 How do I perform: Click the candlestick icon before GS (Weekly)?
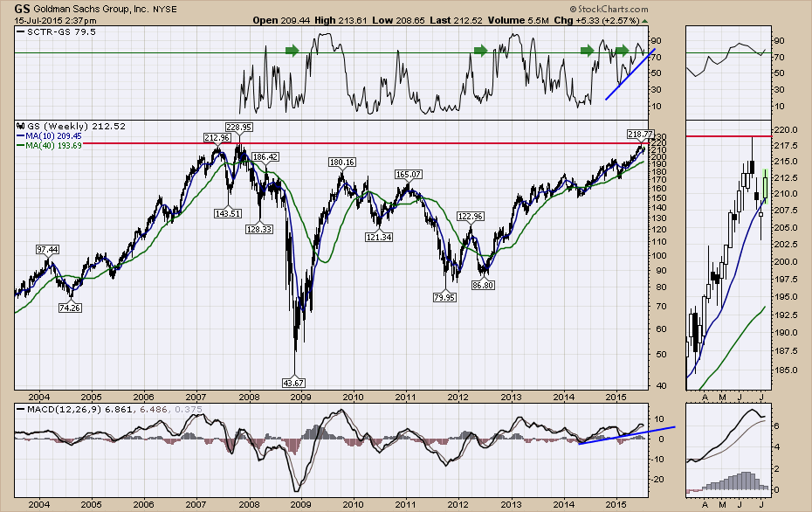21,126
